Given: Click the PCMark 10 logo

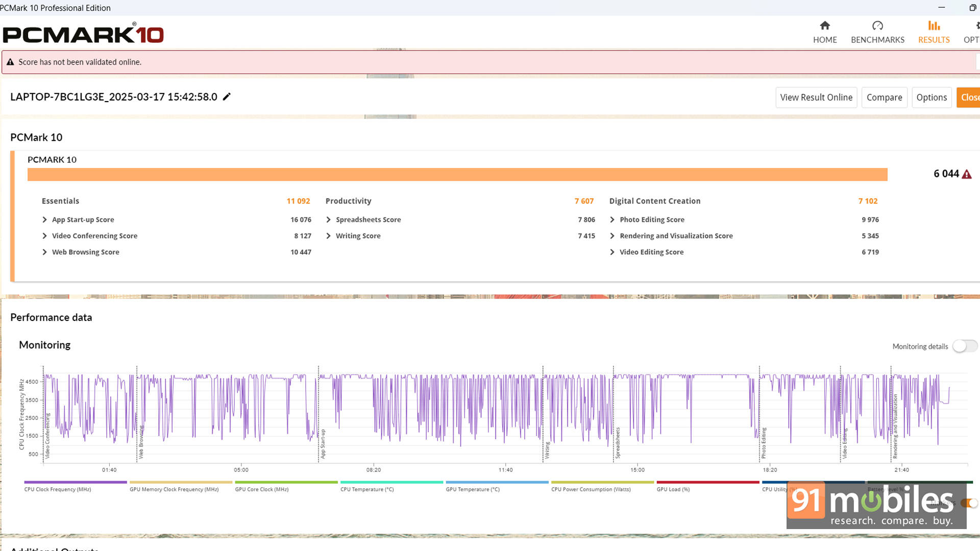Looking at the screenshot, I should click(x=83, y=34).
